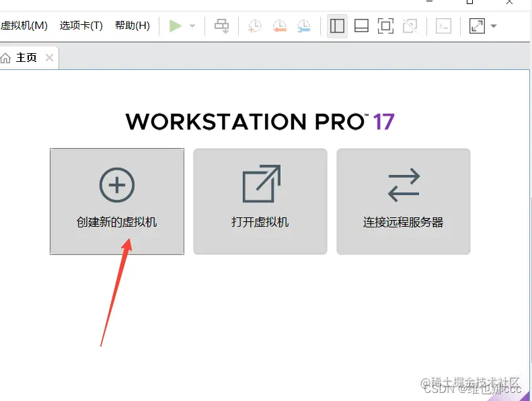Close the 主页 tab

click(x=50, y=58)
